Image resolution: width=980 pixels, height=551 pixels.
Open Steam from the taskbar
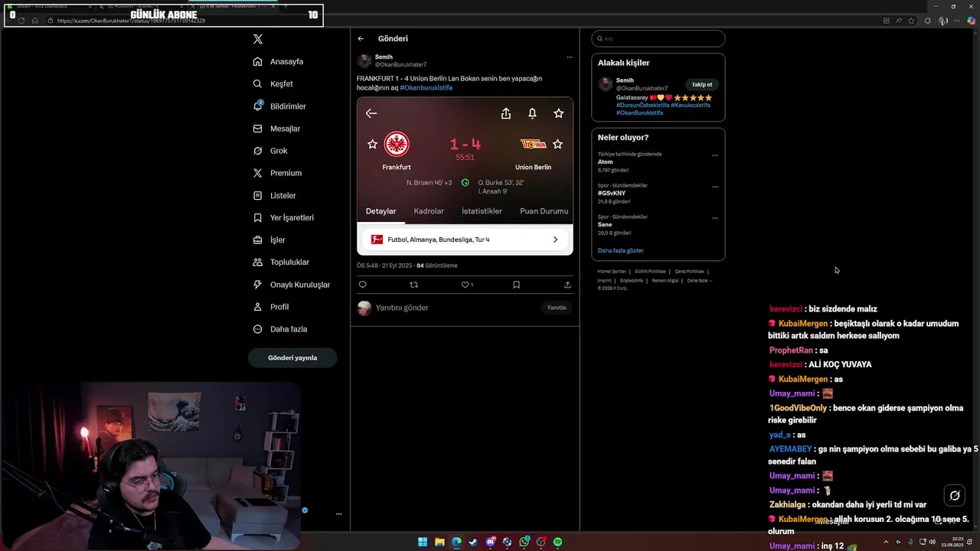(x=473, y=542)
